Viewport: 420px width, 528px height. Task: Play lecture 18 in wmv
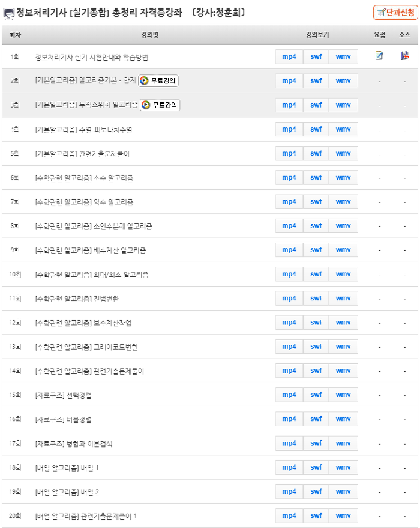point(343,468)
